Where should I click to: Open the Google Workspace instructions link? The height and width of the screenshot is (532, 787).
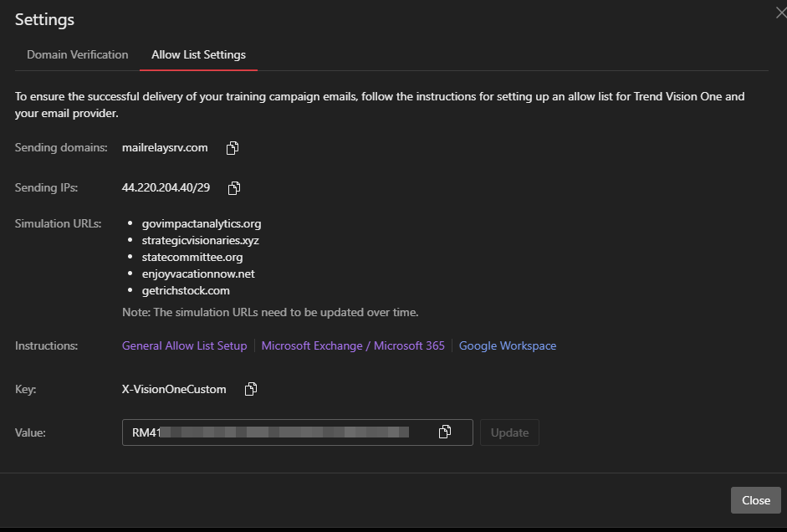pos(507,345)
